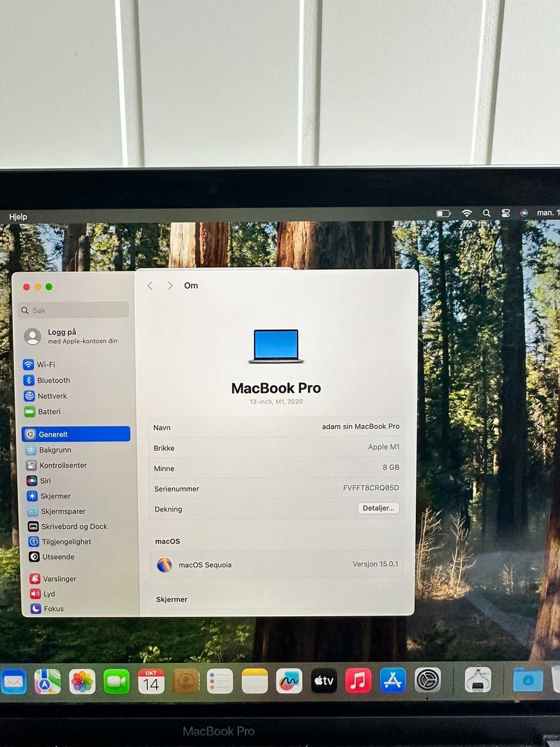Click the Skjermer section heading

[x=172, y=599]
